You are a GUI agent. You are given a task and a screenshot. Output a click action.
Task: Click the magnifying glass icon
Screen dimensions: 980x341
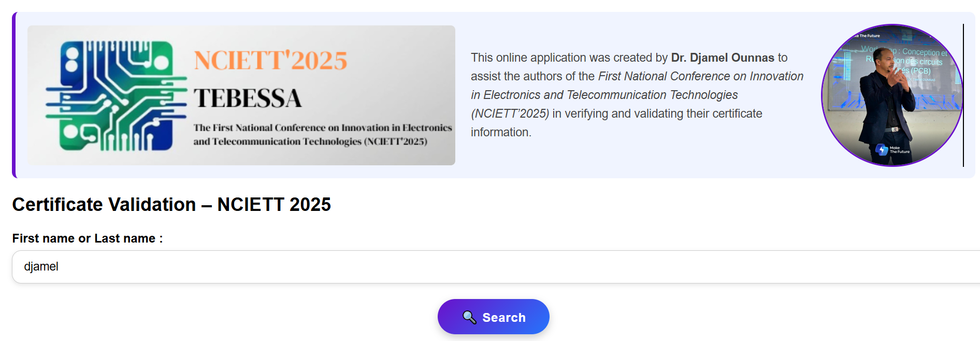[469, 317]
